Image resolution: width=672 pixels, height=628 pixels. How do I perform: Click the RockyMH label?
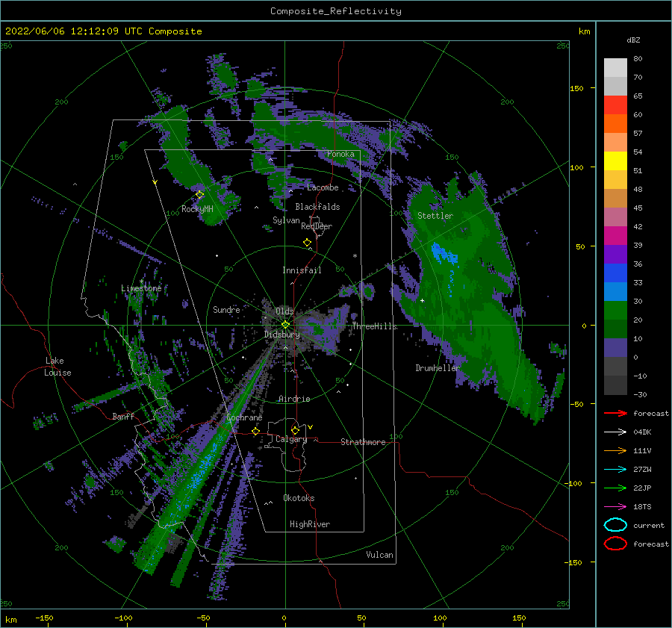[197, 209]
